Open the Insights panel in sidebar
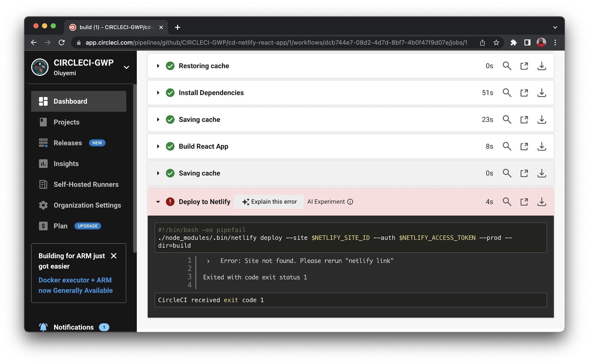The width and height of the screenshot is (589, 364). pos(66,164)
